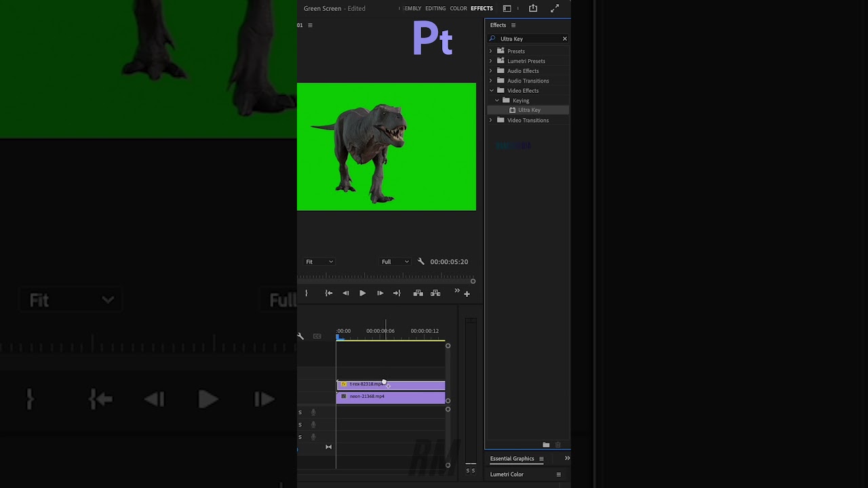Screen dimensions: 868x488
Task: Click the Play button in Program monitor
Action: [x=362, y=293]
